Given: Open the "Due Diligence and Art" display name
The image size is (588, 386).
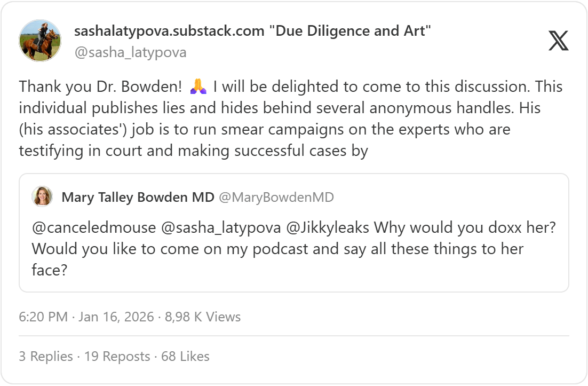Looking at the screenshot, I should point(252,31).
